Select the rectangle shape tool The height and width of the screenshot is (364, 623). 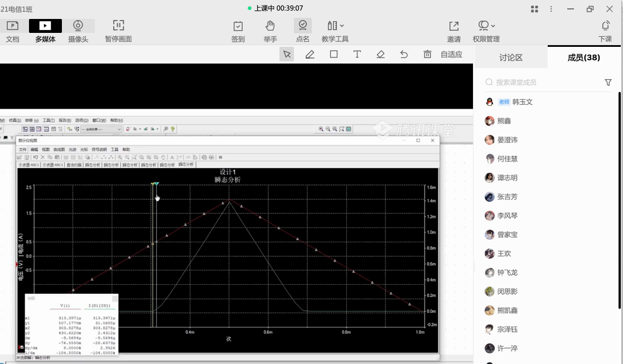point(334,54)
